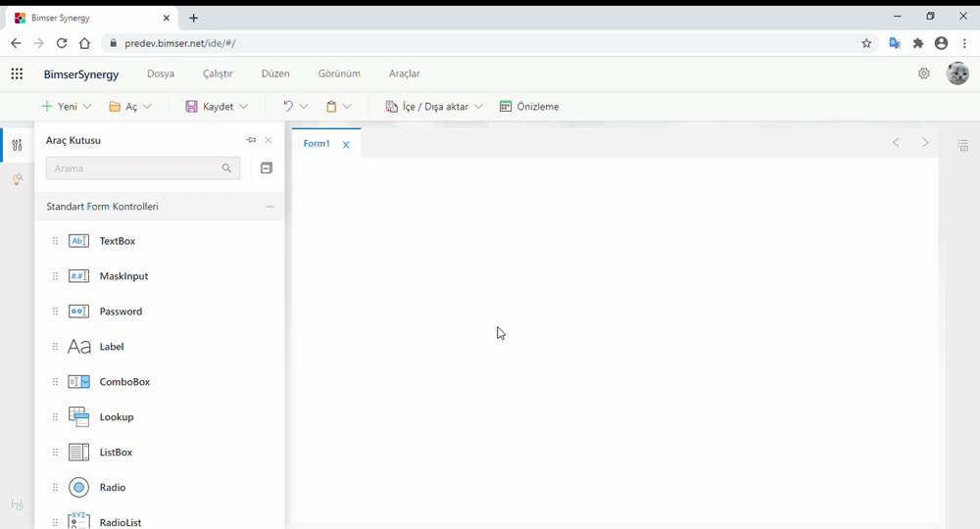The width and height of the screenshot is (980, 529).
Task: Click the TextBox control icon
Action: (78, 241)
